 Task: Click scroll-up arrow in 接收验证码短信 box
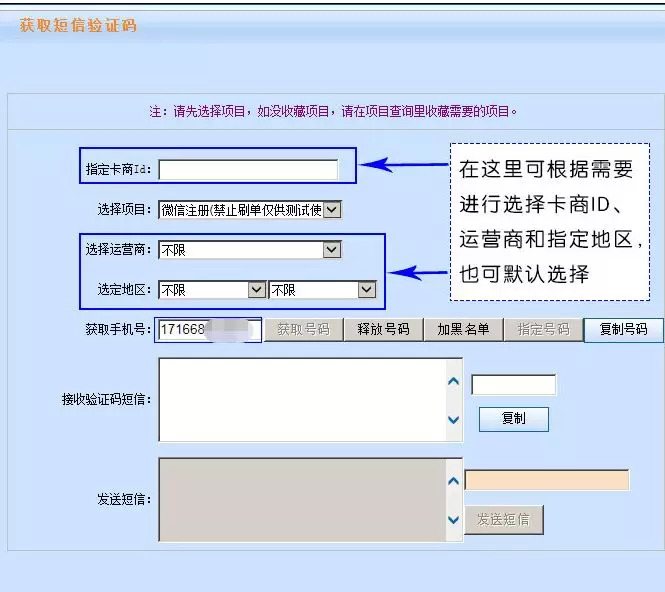(x=454, y=381)
